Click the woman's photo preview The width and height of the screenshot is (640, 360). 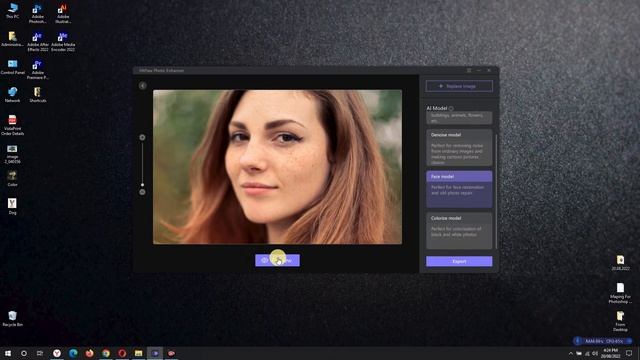coord(278,167)
